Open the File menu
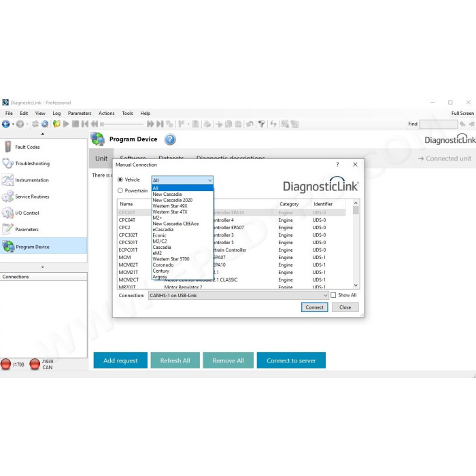The height and width of the screenshot is (476, 476). coord(9,114)
